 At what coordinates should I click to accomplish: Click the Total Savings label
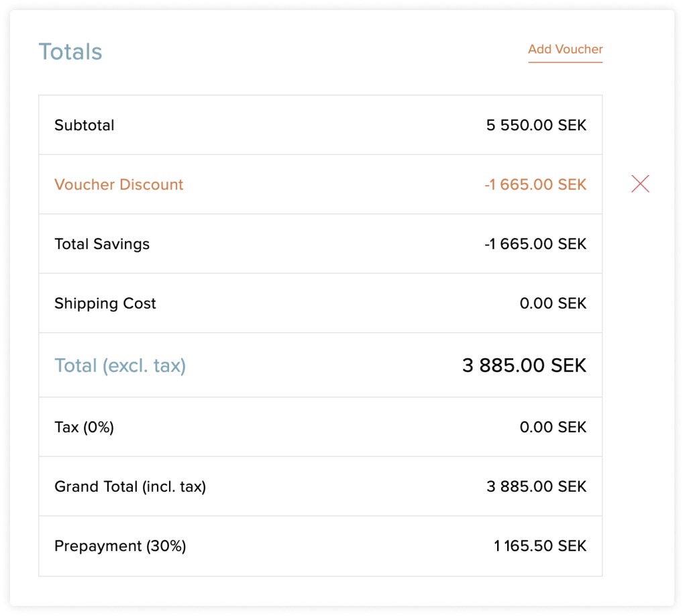point(102,244)
